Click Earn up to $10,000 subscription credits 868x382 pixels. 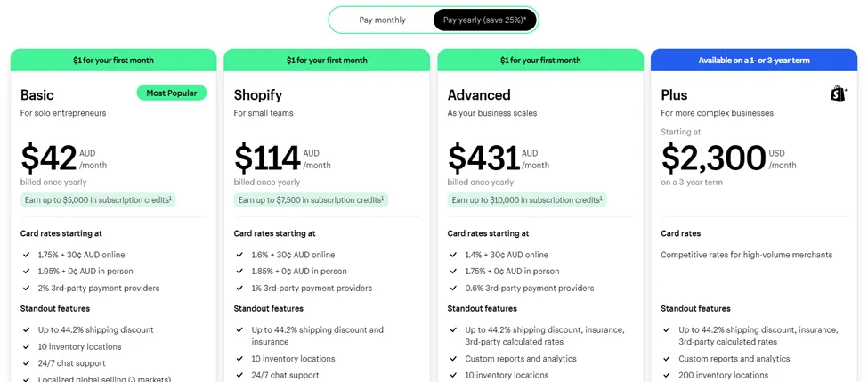tap(527, 200)
